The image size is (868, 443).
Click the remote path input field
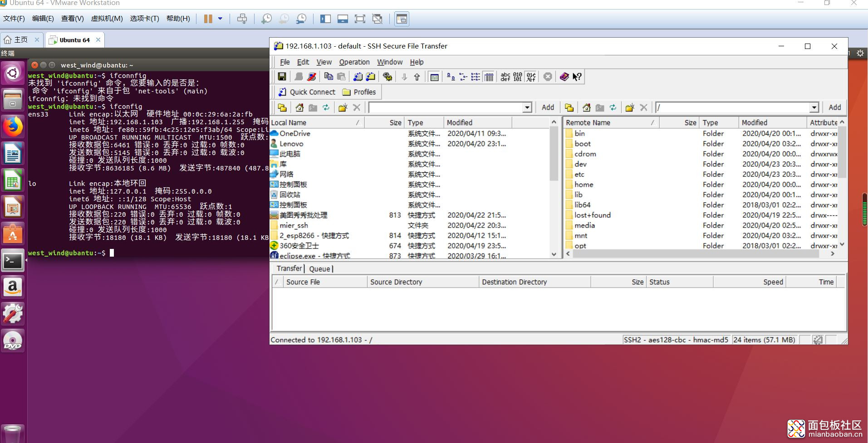[733, 107]
